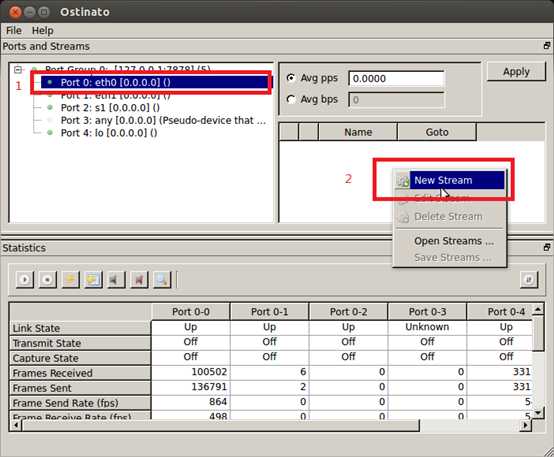Stop transmit on selected ports

48,280
